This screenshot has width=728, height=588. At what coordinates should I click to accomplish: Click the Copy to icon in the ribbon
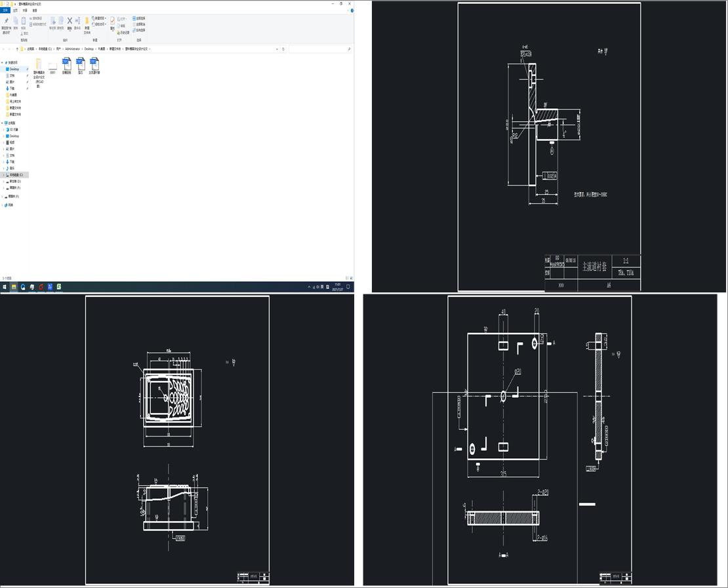[60, 23]
